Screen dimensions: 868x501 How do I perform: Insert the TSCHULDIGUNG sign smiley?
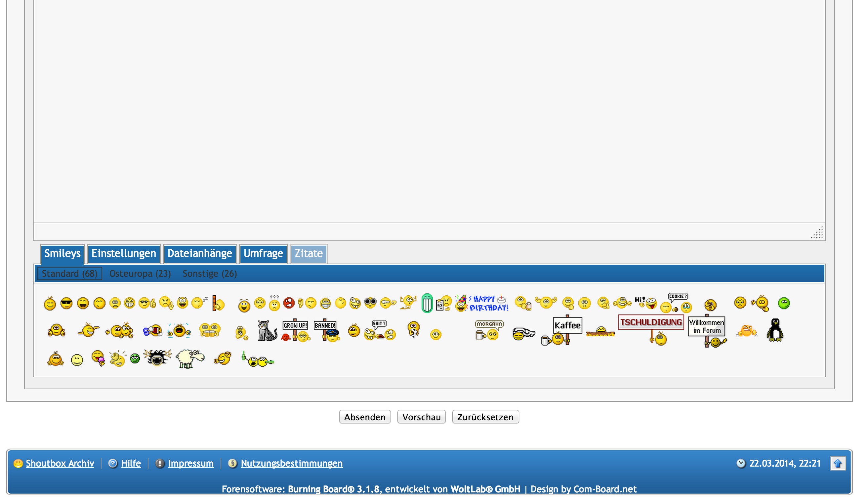651,330
